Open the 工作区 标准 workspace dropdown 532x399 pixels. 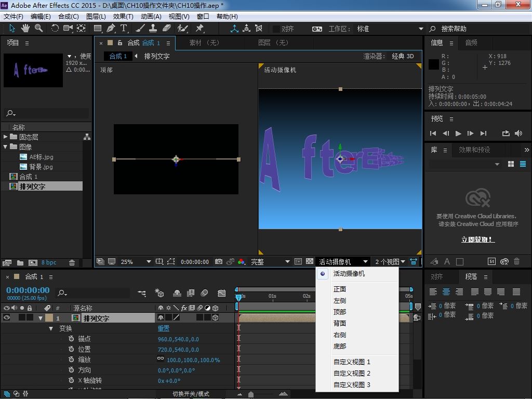tap(390, 29)
